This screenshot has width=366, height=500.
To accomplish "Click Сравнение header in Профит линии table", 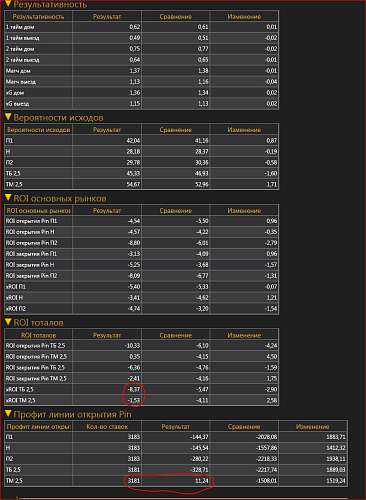I will pos(244,426).
